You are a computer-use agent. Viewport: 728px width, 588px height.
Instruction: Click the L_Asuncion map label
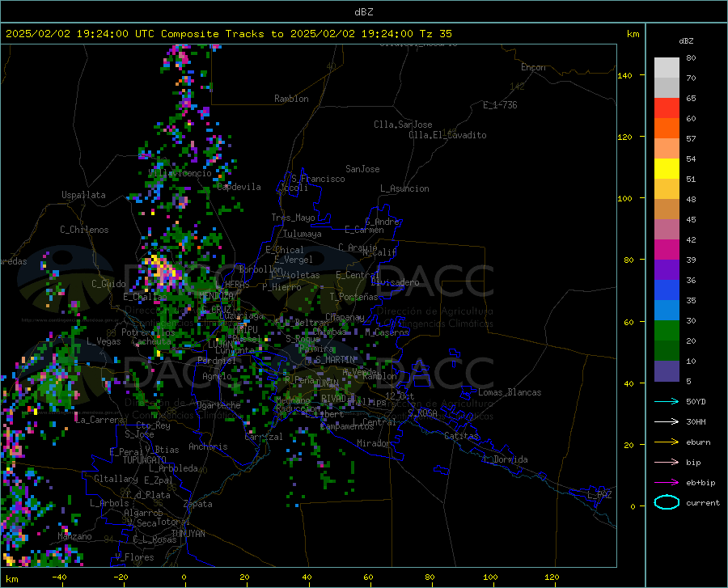coord(404,188)
